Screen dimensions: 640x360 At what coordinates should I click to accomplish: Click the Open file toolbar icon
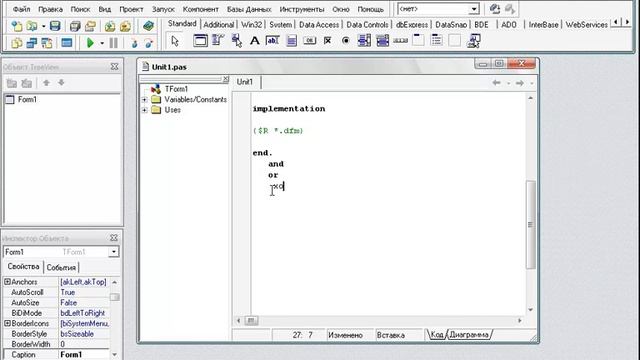(x=31, y=26)
